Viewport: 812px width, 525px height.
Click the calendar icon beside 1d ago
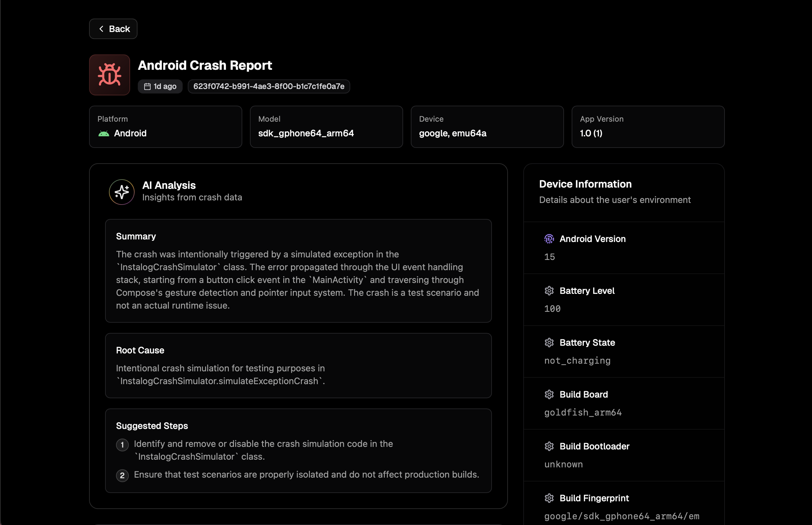147,86
